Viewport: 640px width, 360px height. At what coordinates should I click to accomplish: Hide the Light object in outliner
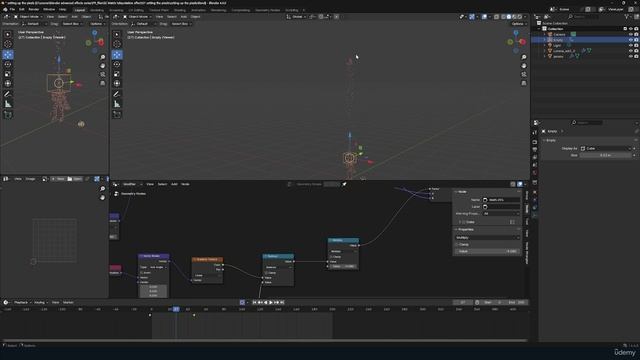click(631, 45)
